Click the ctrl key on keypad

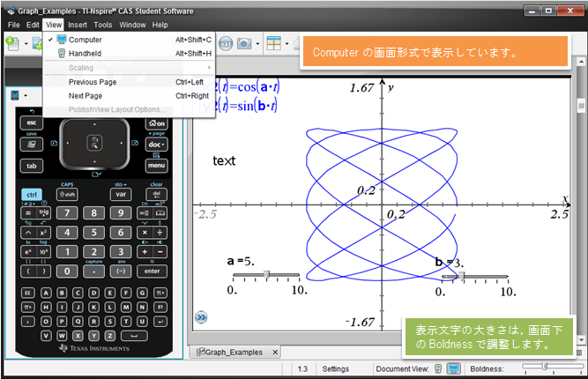(x=32, y=195)
